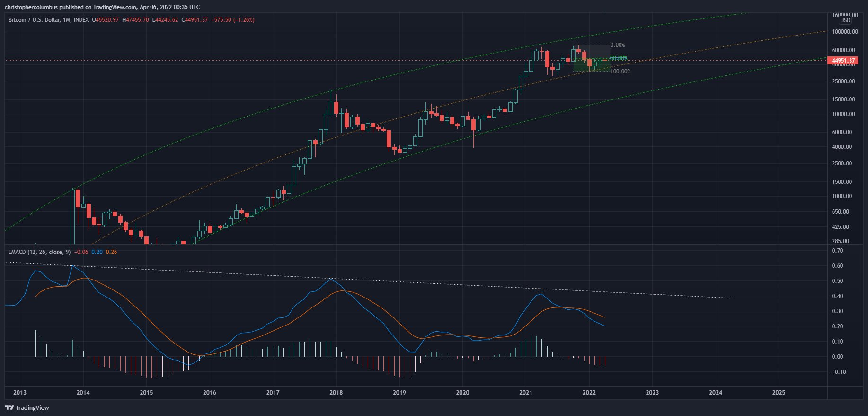The height and width of the screenshot is (416, 868).
Task: Click the 2016 label on the time axis
Action: click(x=210, y=393)
